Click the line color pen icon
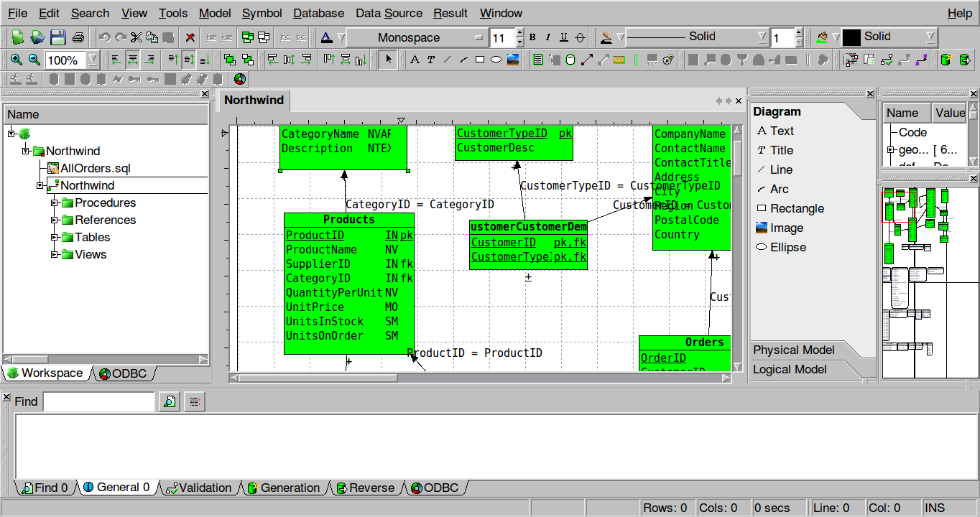This screenshot has width=980, height=517. click(606, 37)
